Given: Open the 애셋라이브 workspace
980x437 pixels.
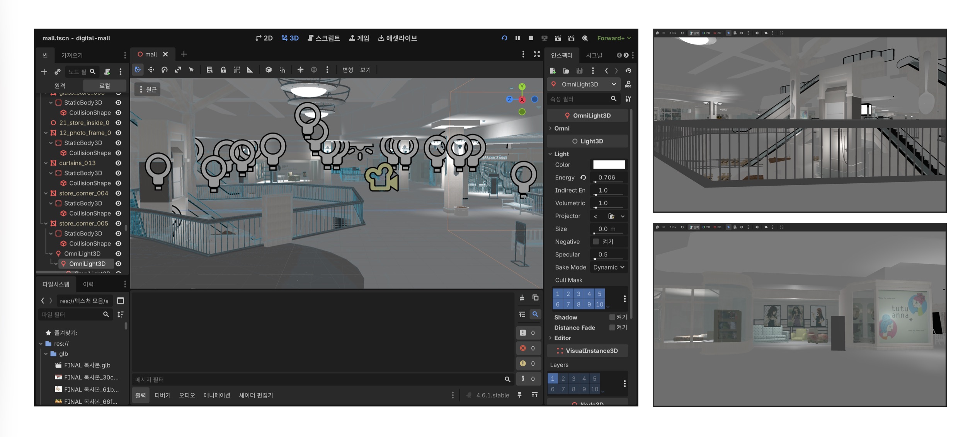Looking at the screenshot, I should pyautogui.click(x=397, y=38).
